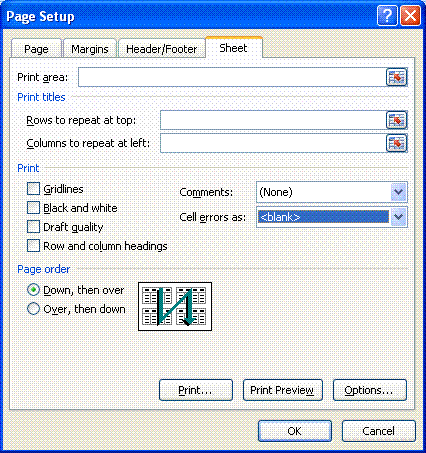The width and height of the screenshot is (426, 453).
Task: Open the Header/Footer tab
Action: 162,49
